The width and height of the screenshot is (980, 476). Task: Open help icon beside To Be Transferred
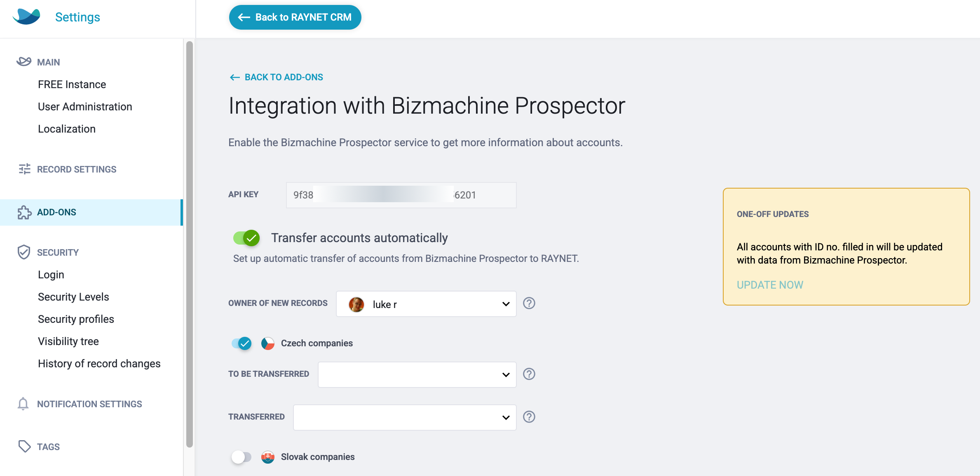tap(529, 374)
